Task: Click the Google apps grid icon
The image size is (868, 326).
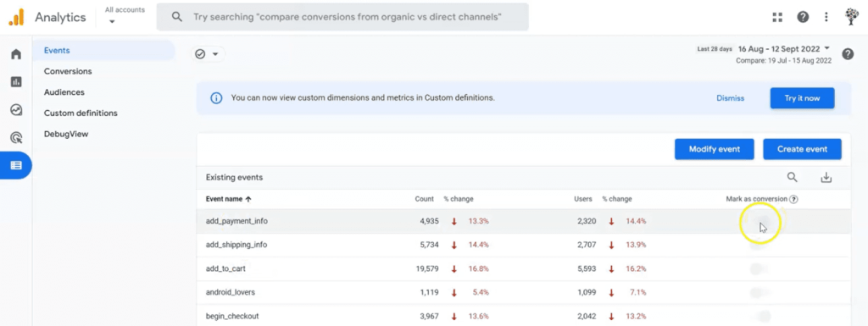Action: pos(777,17)
